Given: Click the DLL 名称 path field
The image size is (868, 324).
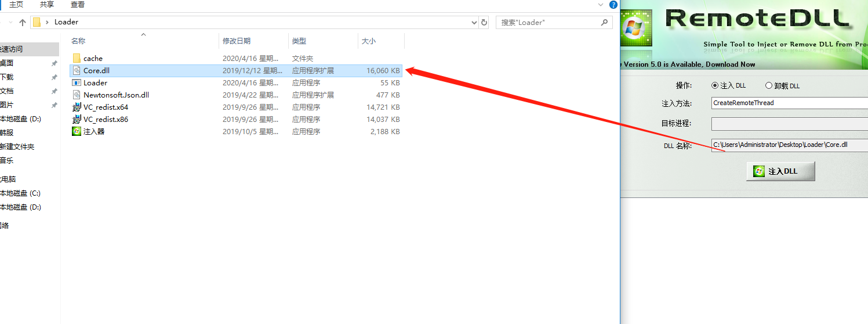Looking at the screenshot, I should tap(790, 145).
